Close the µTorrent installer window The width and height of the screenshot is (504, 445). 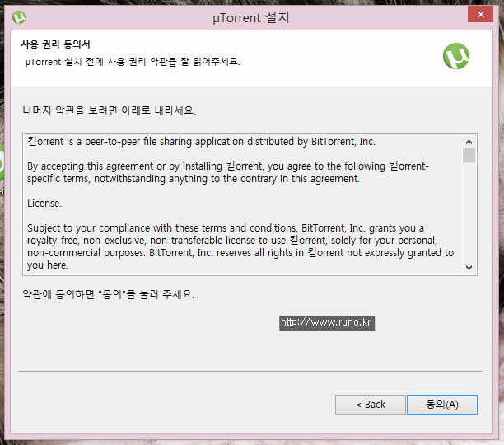[480, 14]
